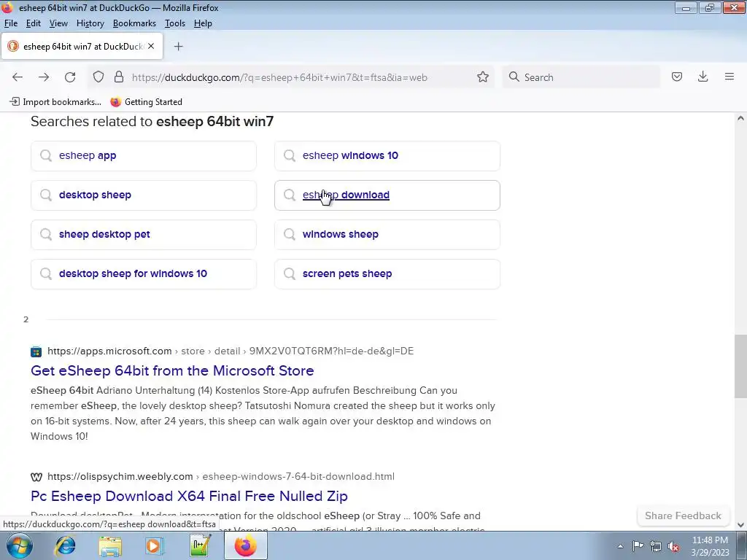747x560 pixels.
Task: Open the Bookmarks menu
Action: [134, 23]
